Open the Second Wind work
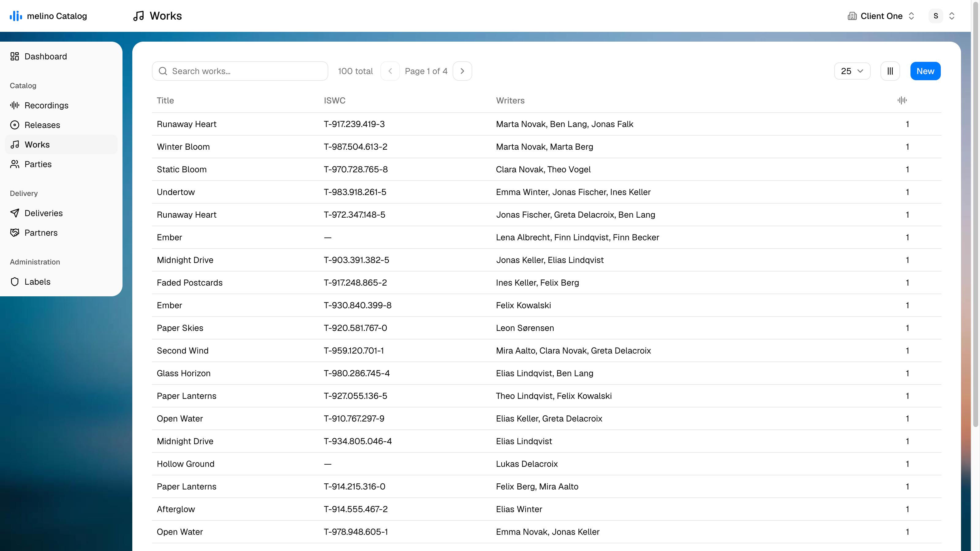The width and height of the screenshot is (980, 551). click(546, 350)
